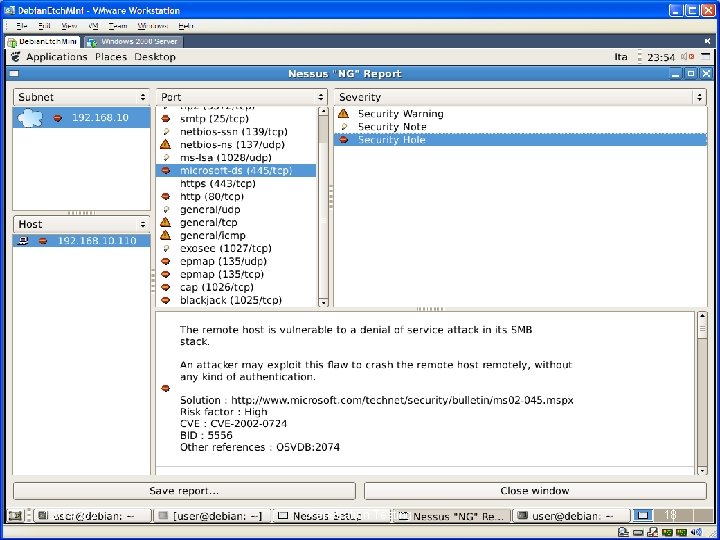Image resolution: width=720 pixels, height=540 pixels.
Task: Click the 23:54 clock in the panel
Action: pos(661,57)
